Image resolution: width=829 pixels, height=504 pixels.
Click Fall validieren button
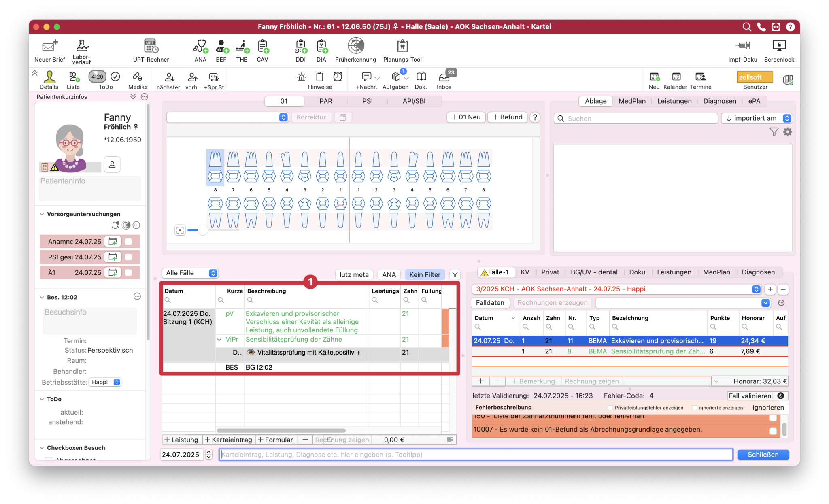coord(750,396)
